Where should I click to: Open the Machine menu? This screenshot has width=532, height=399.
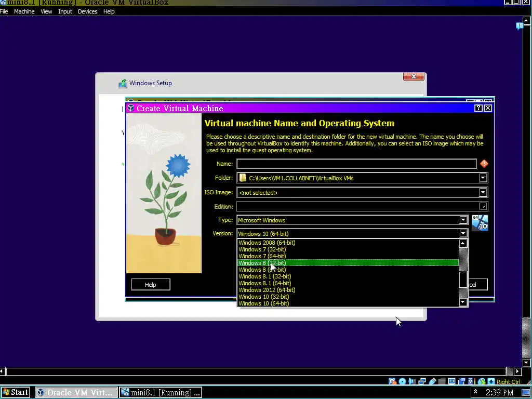24,11
